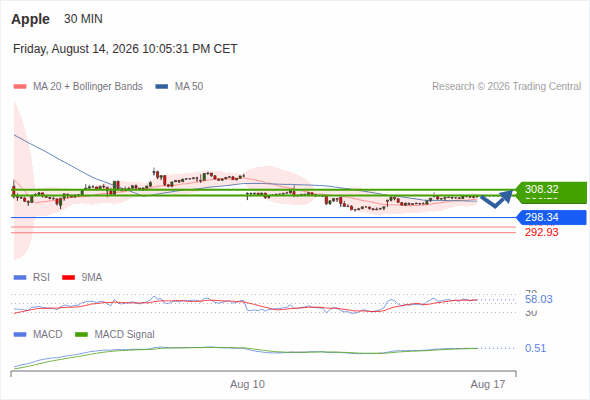Click the blue 298.34 price tag
This screenshot has height=400, width=590.
tap(551, 217)
